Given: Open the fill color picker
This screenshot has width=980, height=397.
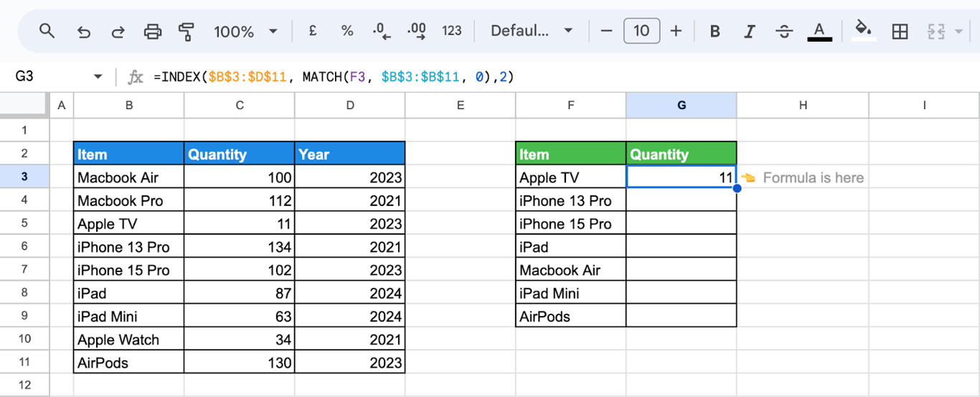Looking at the screenshot, I should (864, 31).
